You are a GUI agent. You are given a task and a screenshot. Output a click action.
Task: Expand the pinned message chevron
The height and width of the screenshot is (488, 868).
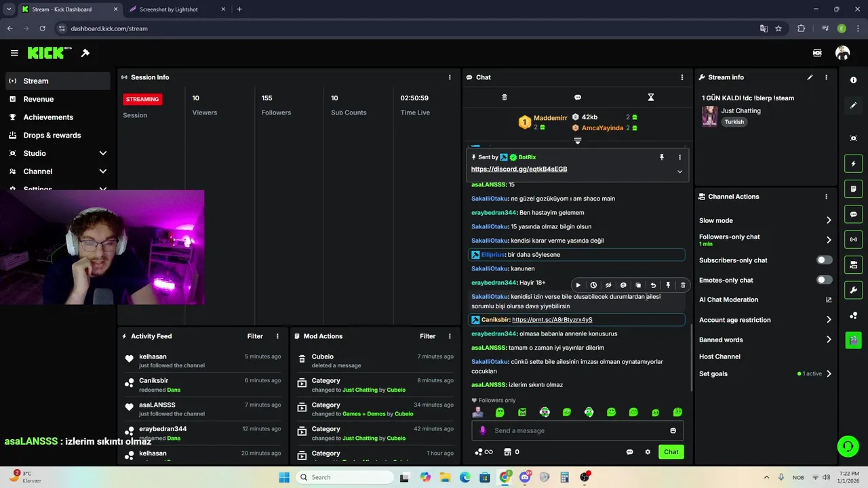(679, 171)
